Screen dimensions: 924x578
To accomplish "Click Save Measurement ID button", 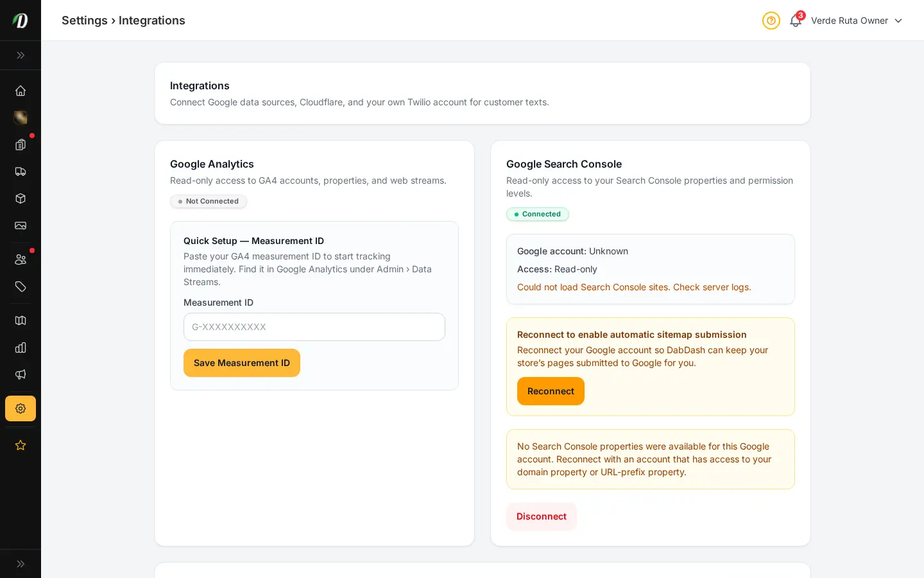I will click(242, 363).
